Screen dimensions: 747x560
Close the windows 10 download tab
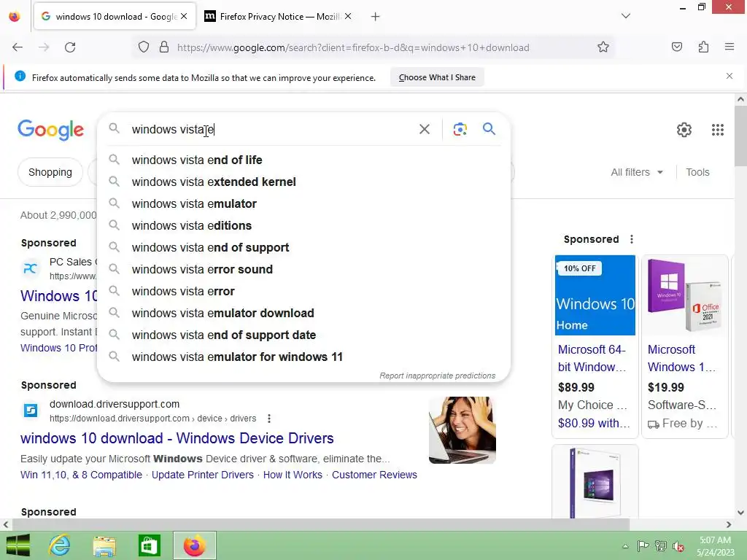pos(184,16)
